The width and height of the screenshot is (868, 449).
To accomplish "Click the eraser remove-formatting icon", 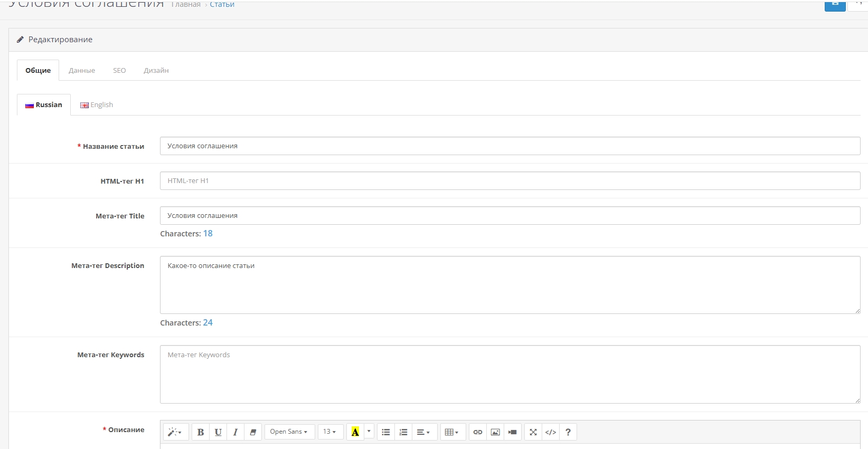I will tap(253, 432).
